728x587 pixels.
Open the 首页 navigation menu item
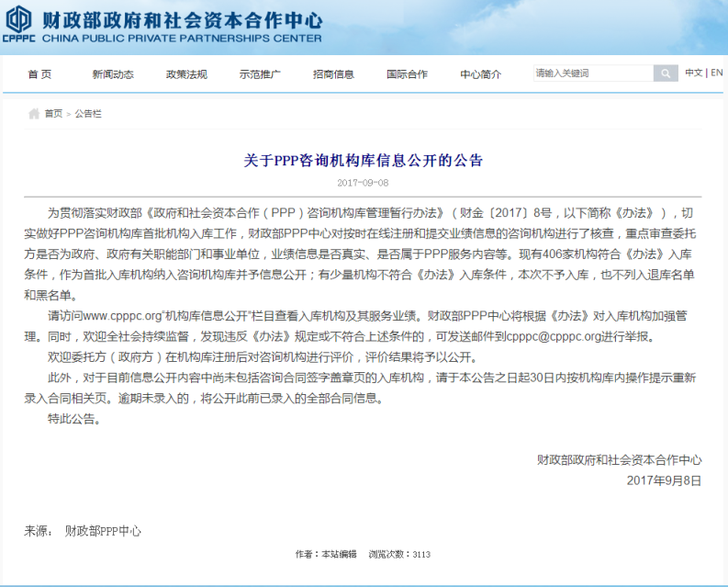tap(39, 74)
